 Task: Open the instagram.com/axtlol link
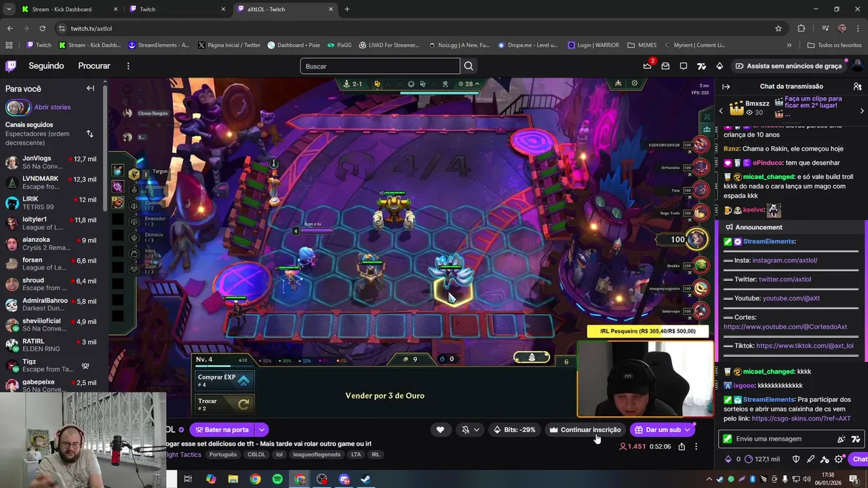click(x=785, y=260)
